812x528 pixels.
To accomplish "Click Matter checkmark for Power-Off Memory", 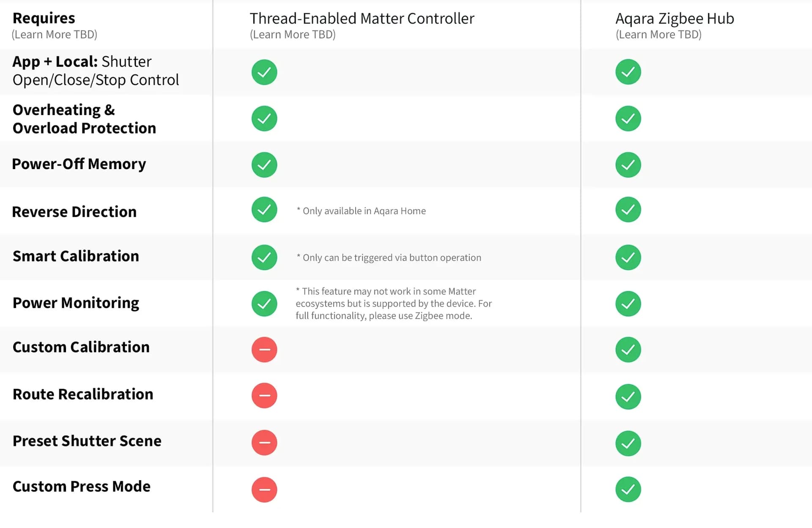I will pyautogui.click(x=264, y=165).
